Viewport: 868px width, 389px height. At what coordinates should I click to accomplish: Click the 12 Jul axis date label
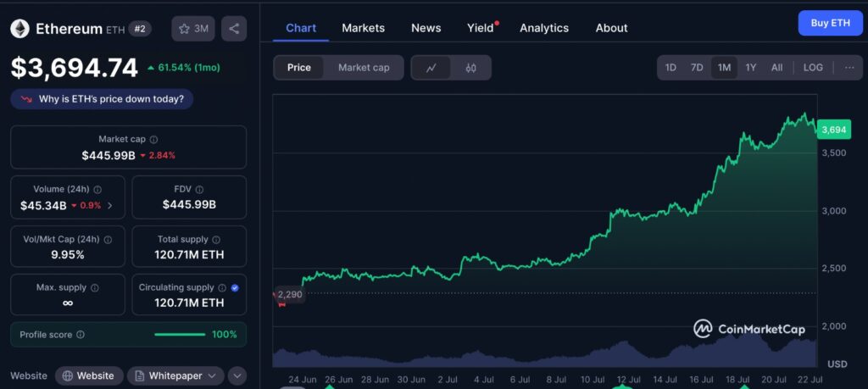click(x=628, y=380)
